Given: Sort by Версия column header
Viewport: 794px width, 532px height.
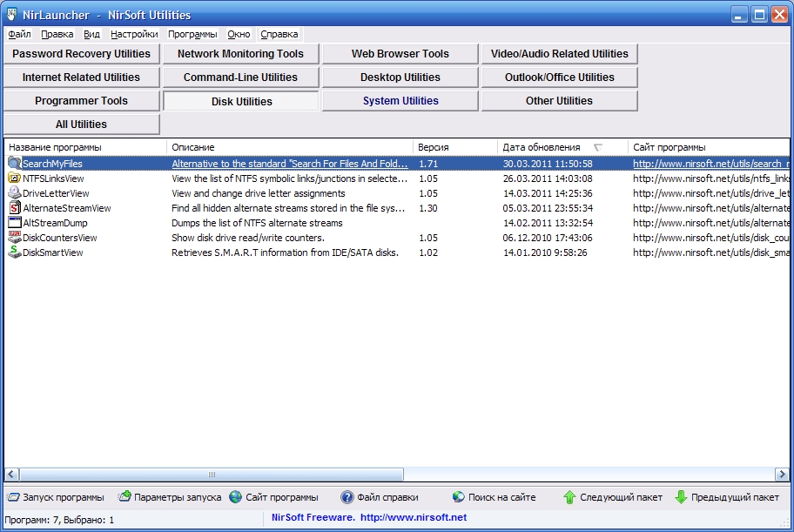Looking at the screenshot, I should coord(455,147).
